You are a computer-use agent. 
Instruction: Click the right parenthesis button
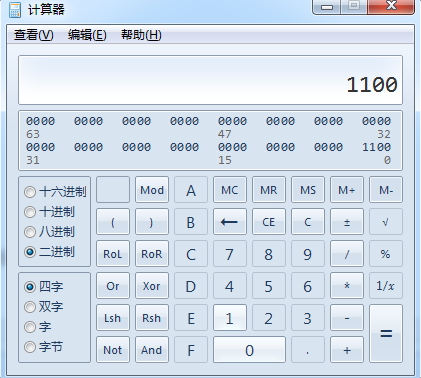pyautogui.click(x=152, y=222)
